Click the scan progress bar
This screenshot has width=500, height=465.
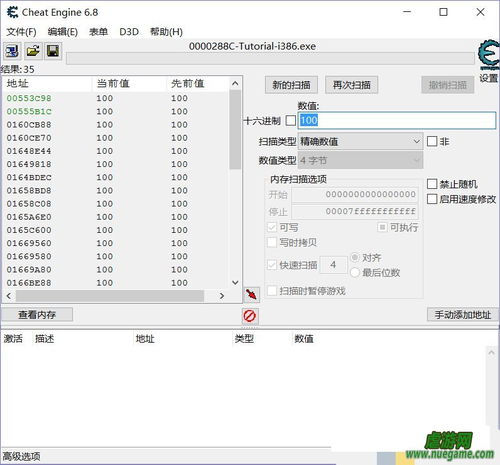[x=270, y=59]
